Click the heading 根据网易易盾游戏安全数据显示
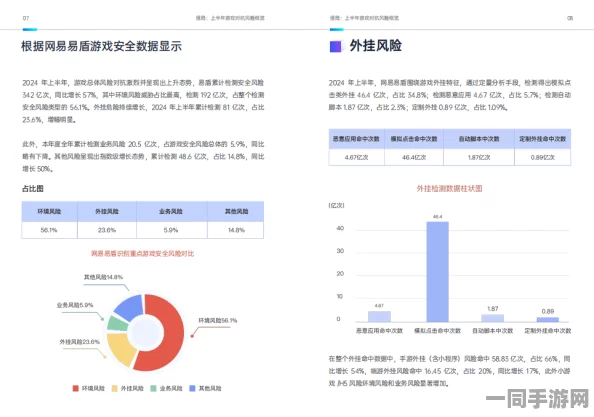The height and width of the screenshot is (417, 594). 101,46
